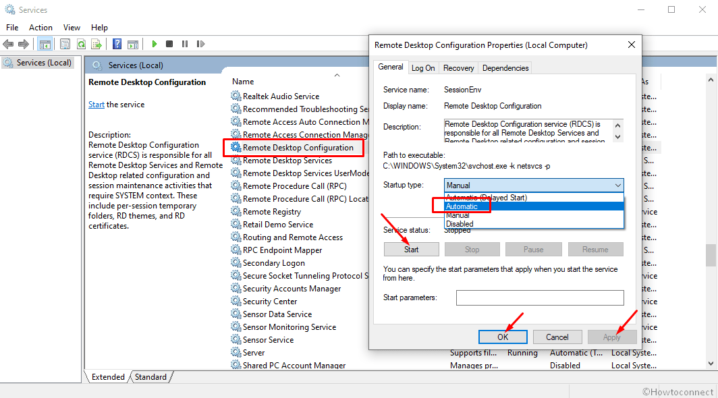Image resolution: width=718 pixels, height=398 pixels.
Task: Click Cancel in the properties dialog
Action: point(557,337)
